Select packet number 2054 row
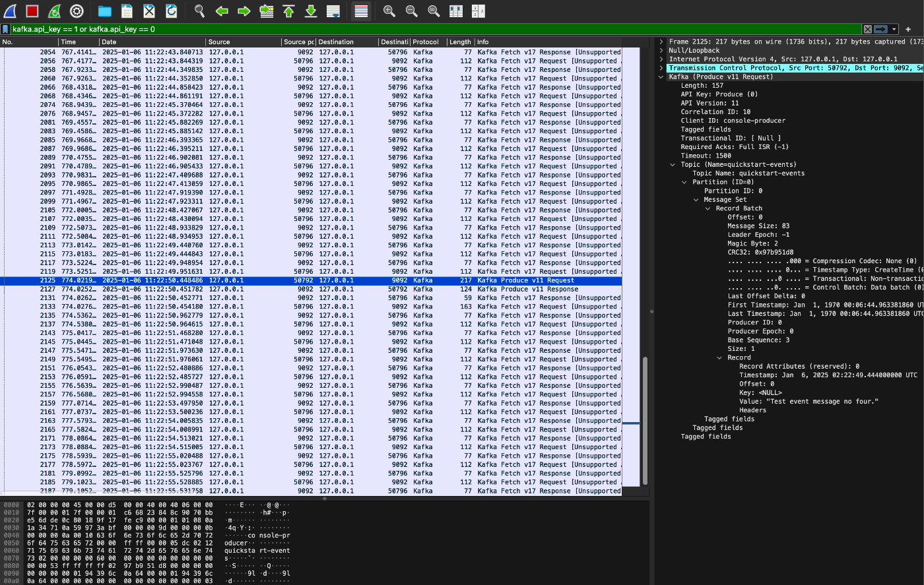Viewport: 924px width, 585px height. coord(311,52)
